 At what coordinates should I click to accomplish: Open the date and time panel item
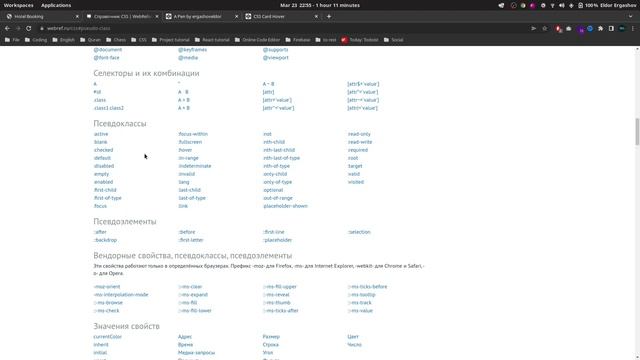click(320, 5)
